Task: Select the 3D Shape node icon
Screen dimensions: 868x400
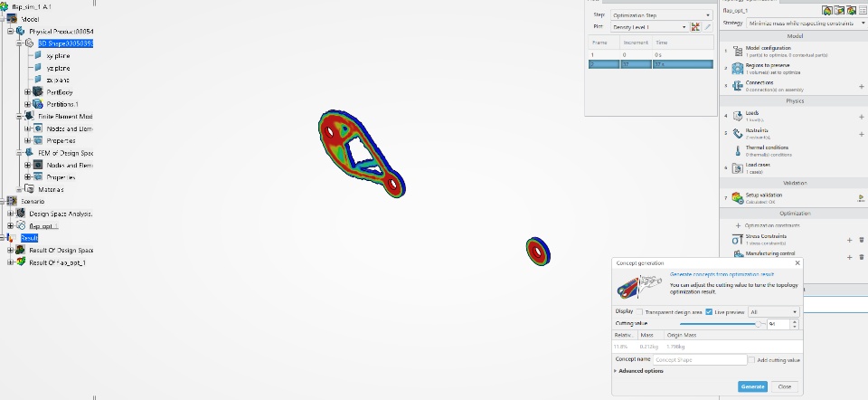Action: click(x=29, y=43)
